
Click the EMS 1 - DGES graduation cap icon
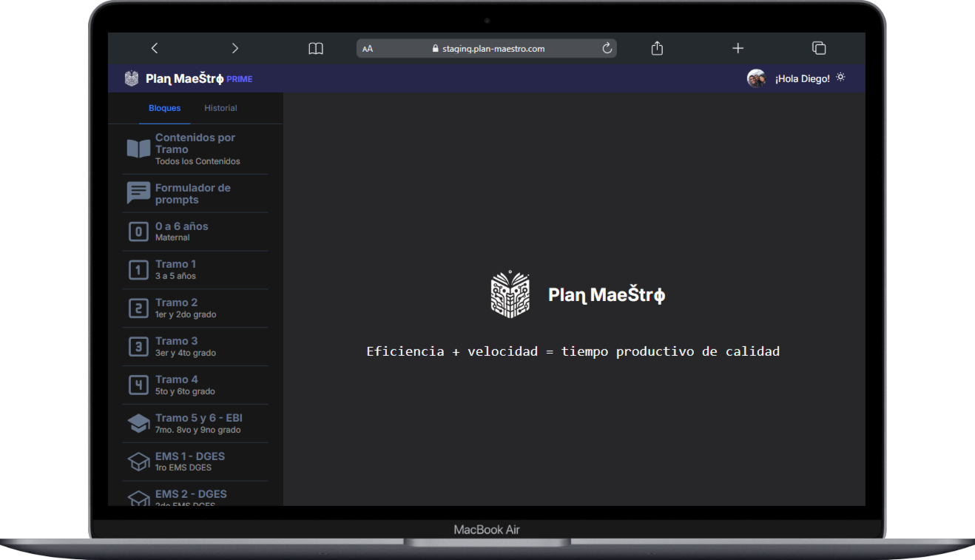coord(138,462)
